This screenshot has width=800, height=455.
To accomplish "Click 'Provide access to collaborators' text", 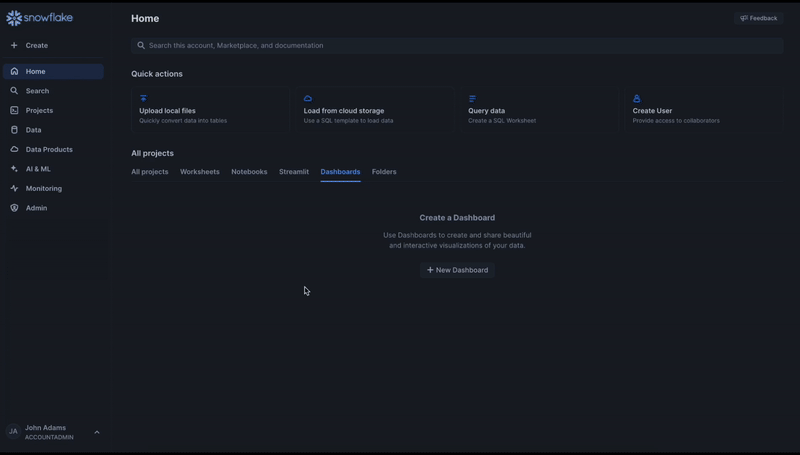I will (x=676, y=121).
